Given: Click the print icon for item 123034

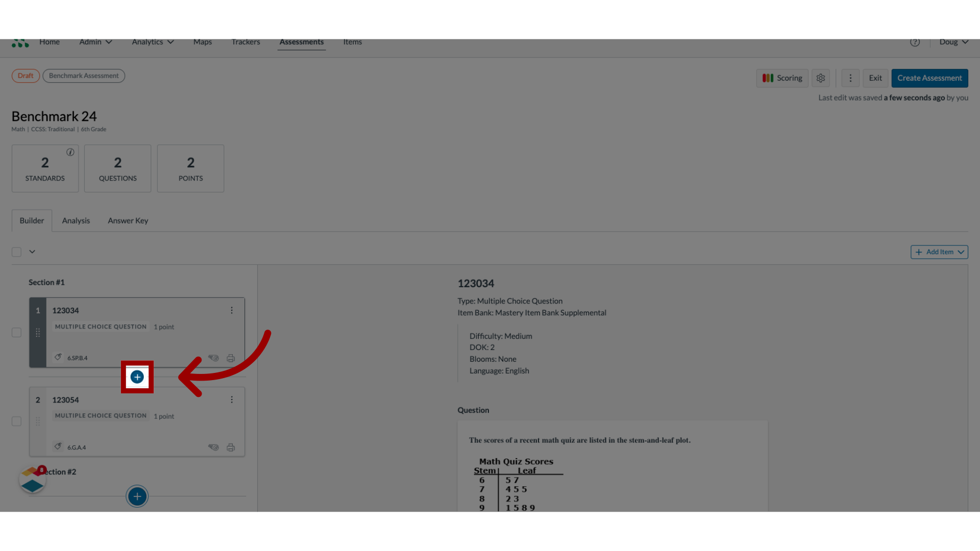Looking at the screenshot, I should click(231, 357).
